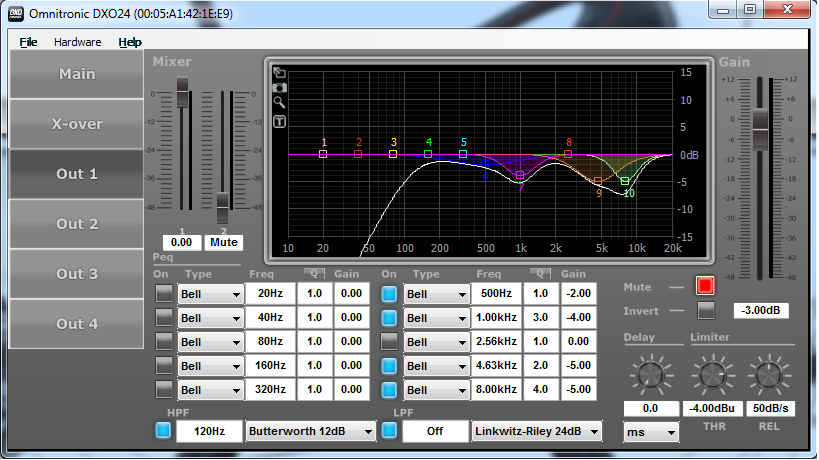The height and width of the screenshot is (460, 819).
Task: Enable the 2.56kHz Peq band
Action: (x=389, y=341)
